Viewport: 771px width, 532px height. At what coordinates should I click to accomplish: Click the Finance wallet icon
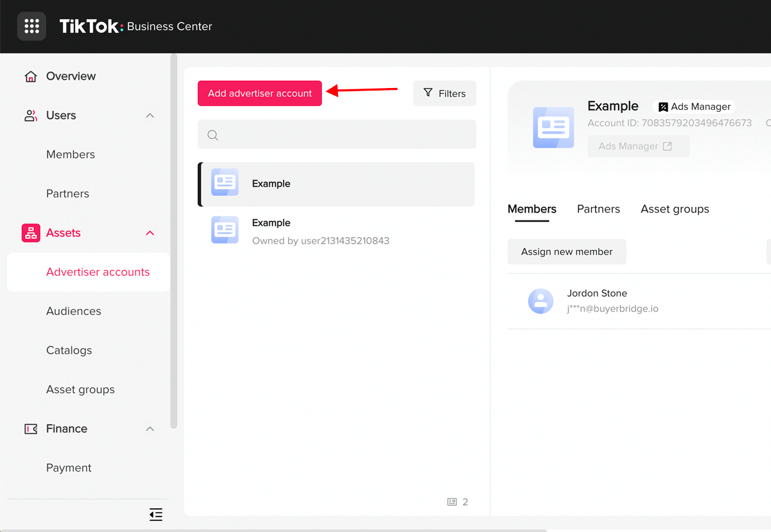(30, 429)
